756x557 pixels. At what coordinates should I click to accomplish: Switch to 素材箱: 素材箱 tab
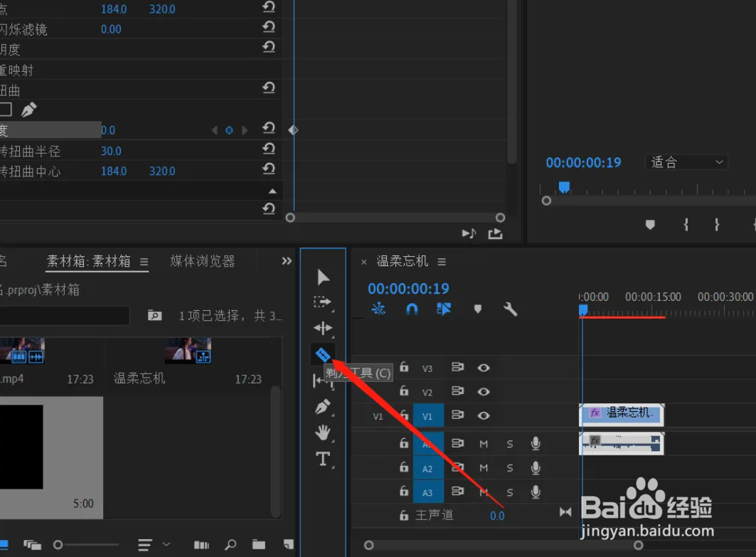(89, 261)
